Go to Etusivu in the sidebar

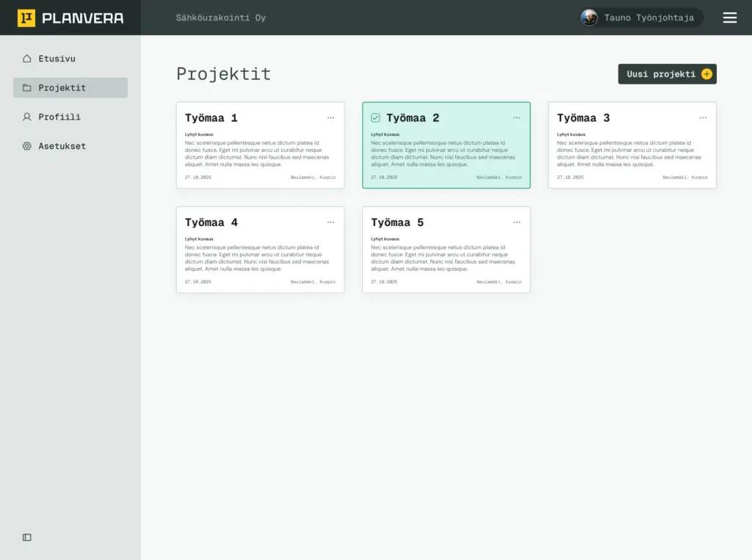(57, 59)
